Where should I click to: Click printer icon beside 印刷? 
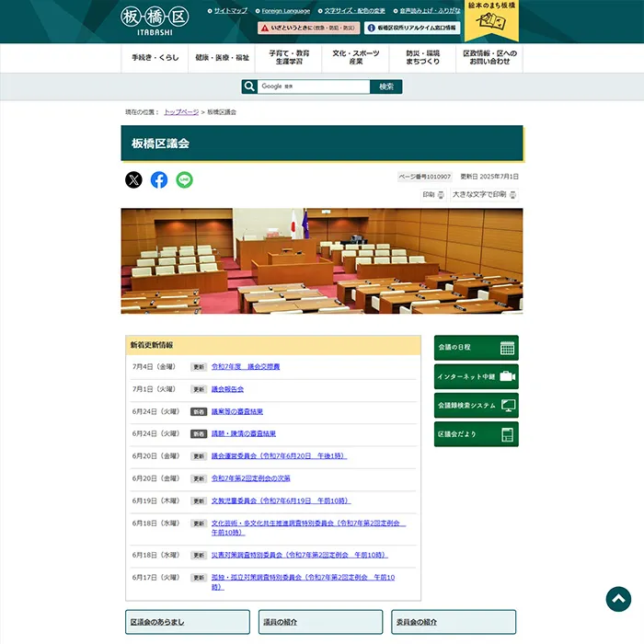441,195
